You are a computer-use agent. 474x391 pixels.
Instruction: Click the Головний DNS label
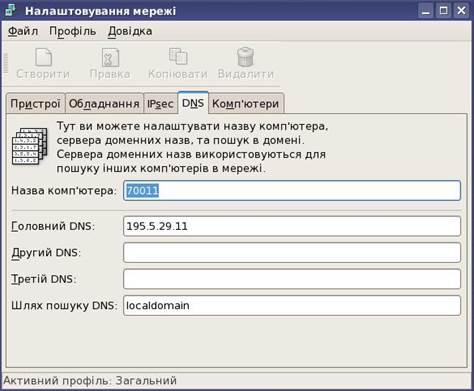[x=53, y=226]
